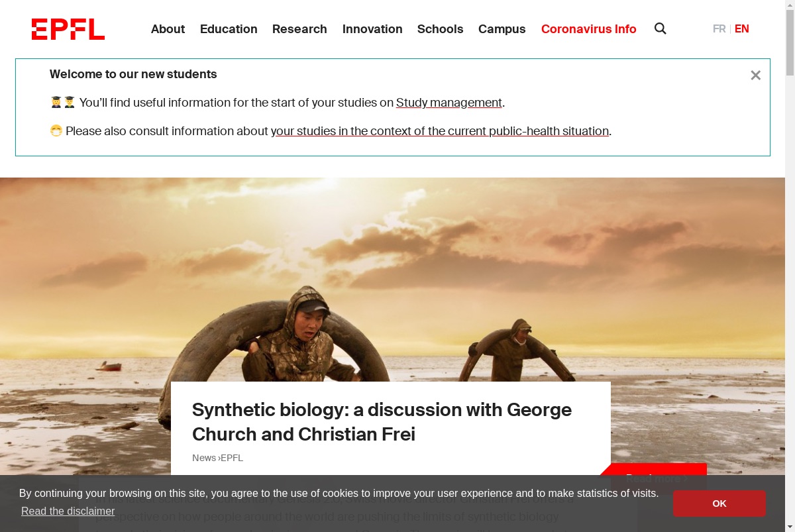Click the News breadcrumb under headline
795x532 pixels.
(x=204, y=458)
